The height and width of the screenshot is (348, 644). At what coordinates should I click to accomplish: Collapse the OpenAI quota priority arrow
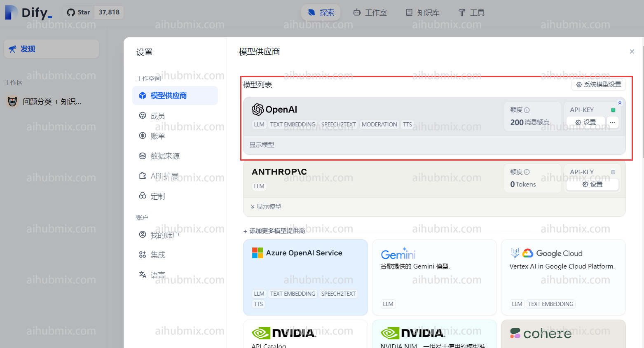[x=620, y=103]
